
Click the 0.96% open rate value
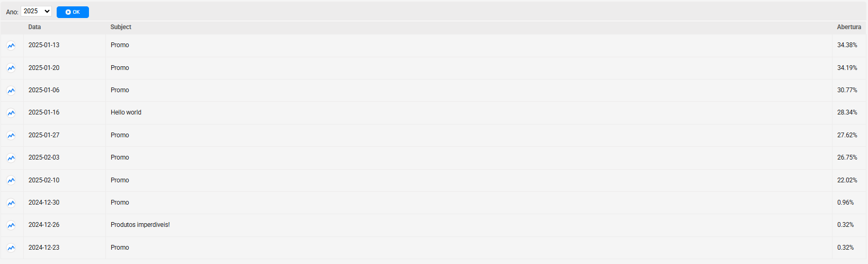pos(845,203)
